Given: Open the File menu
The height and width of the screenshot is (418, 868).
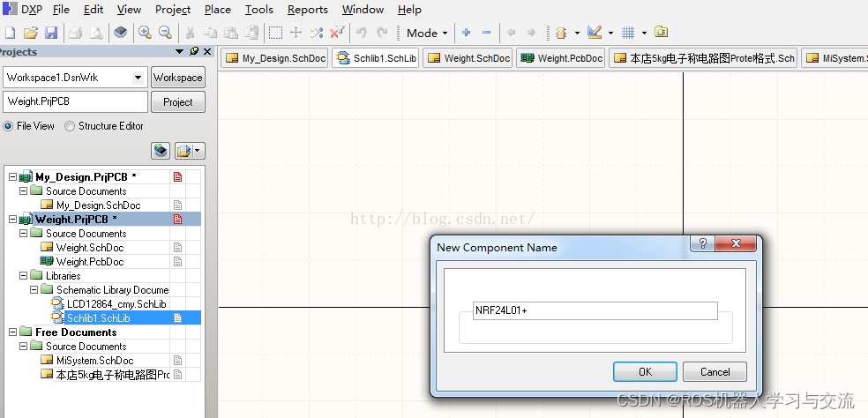Looking at the screenshot, I should pyautogui.click(x=61, y=10).
